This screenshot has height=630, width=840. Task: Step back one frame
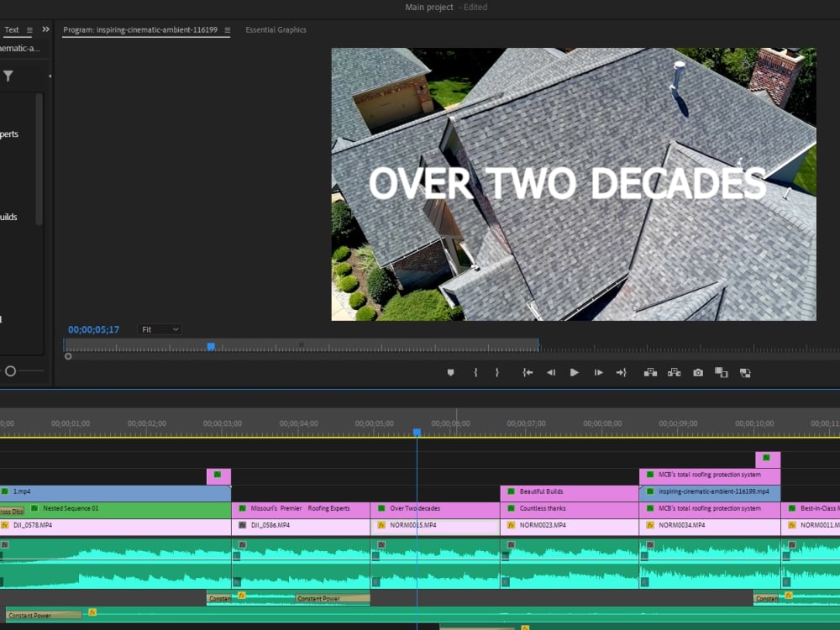click(x=551, y=372)
